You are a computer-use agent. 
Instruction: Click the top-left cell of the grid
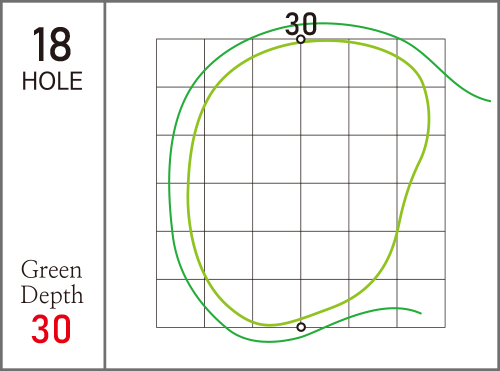(180, 63)
